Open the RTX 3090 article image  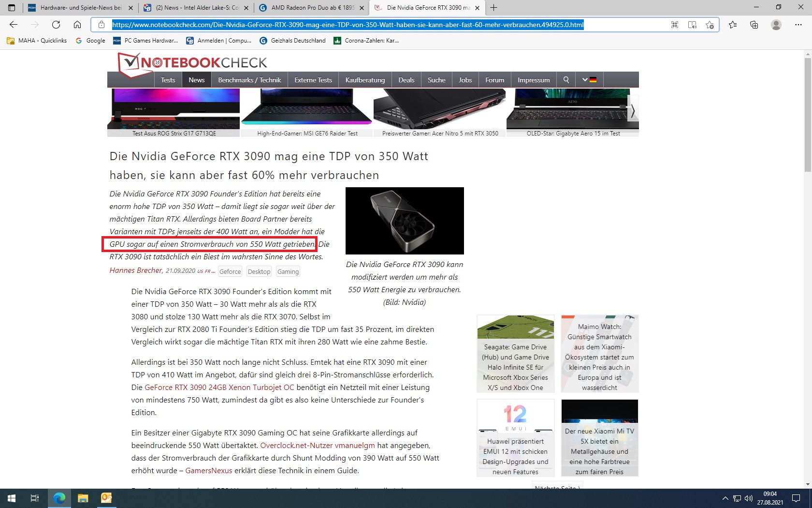click(405, 221)
